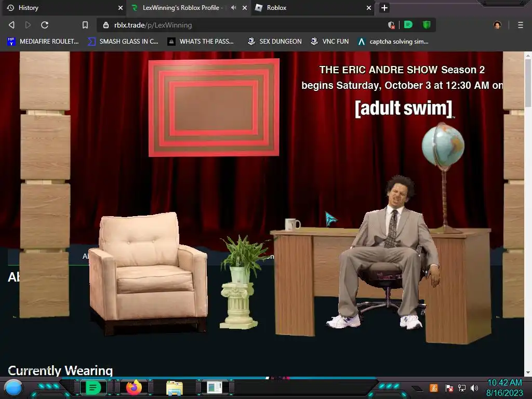Image resolution: width=532 pixels, height=399 pixels.
Task: Click the green shield extension icon
Action: click(427, 25)
